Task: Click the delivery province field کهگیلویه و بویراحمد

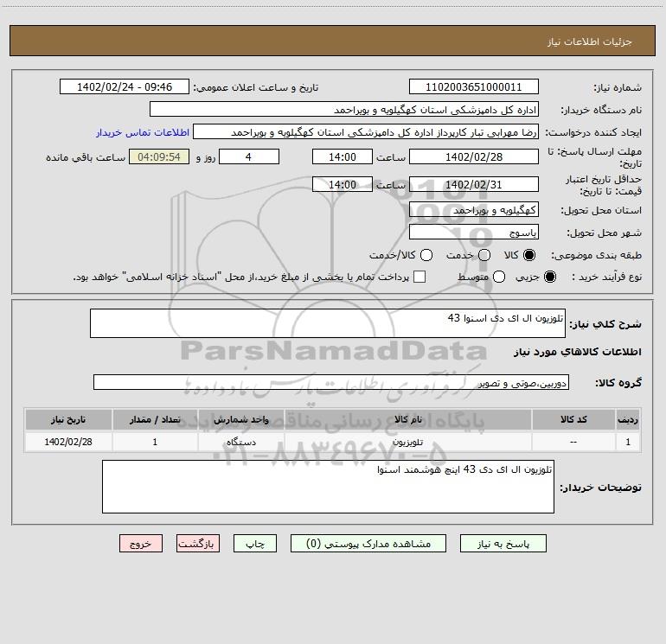Action: point(474,210)
